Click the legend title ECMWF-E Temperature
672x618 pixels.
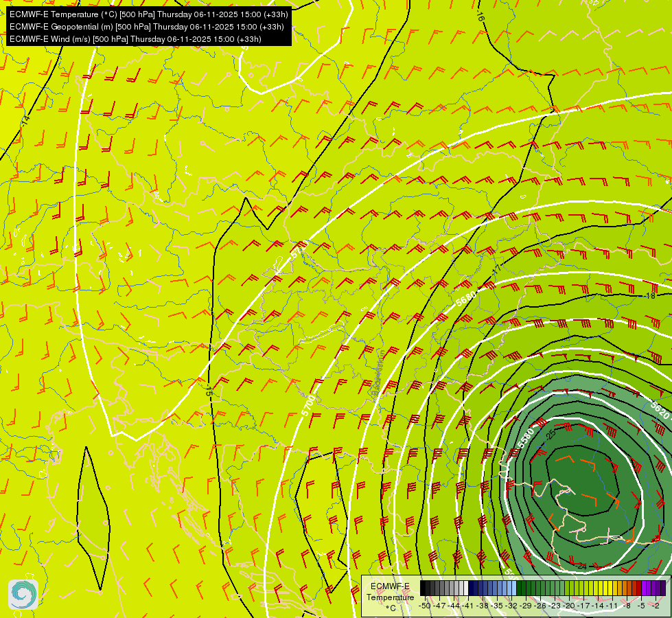tap(390, 592)
